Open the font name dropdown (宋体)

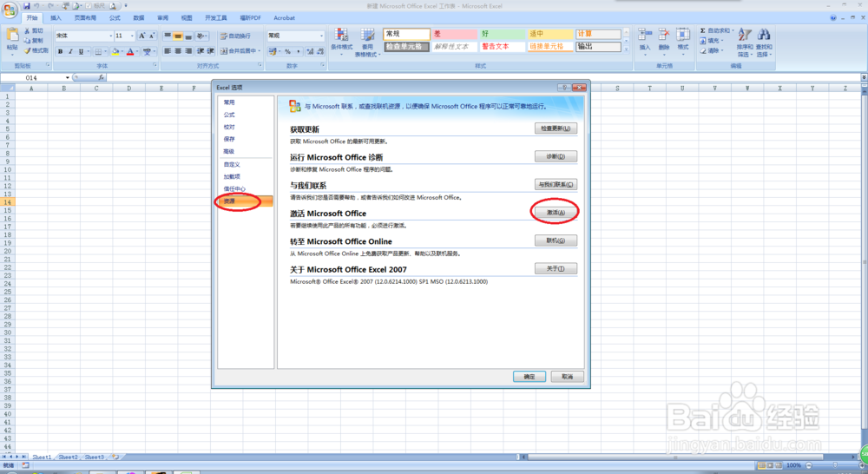111,36
